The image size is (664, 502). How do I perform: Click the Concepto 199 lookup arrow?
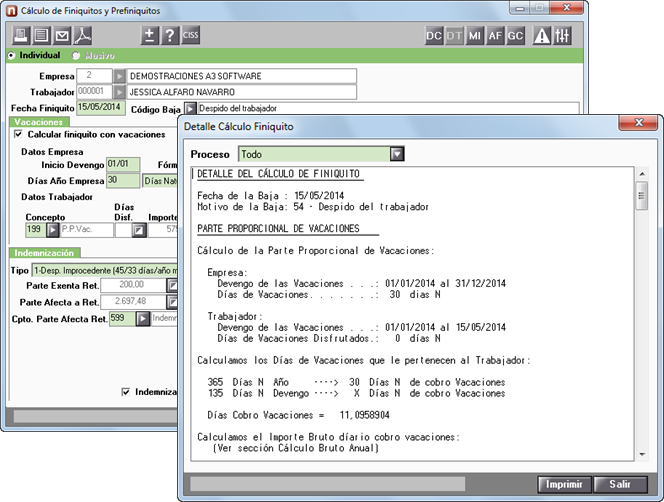coord(53,230)
